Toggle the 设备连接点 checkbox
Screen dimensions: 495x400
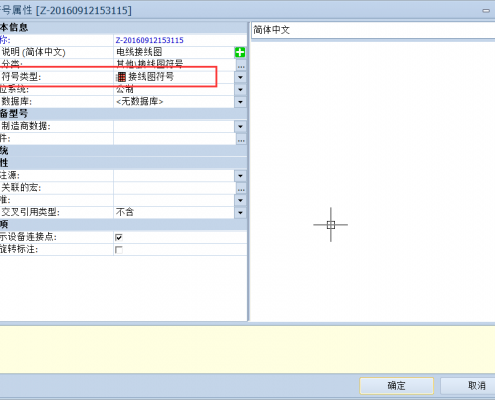coord(119,237)
